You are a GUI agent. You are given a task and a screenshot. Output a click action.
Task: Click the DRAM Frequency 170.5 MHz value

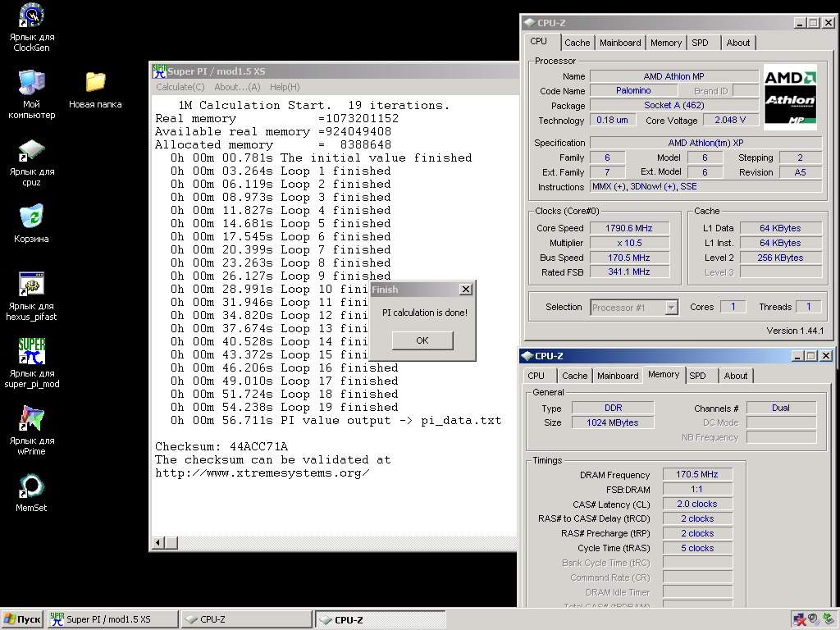[697, 475]
